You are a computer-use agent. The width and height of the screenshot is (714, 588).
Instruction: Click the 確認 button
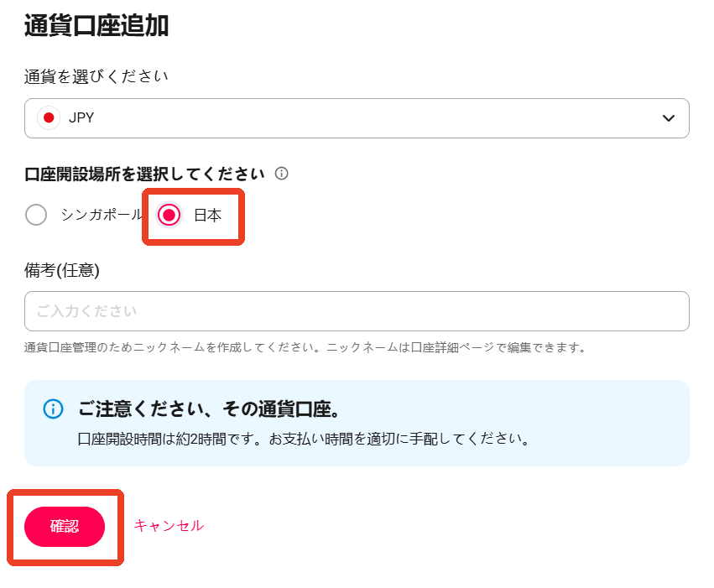pyautogui.click(x=65, y=527)
